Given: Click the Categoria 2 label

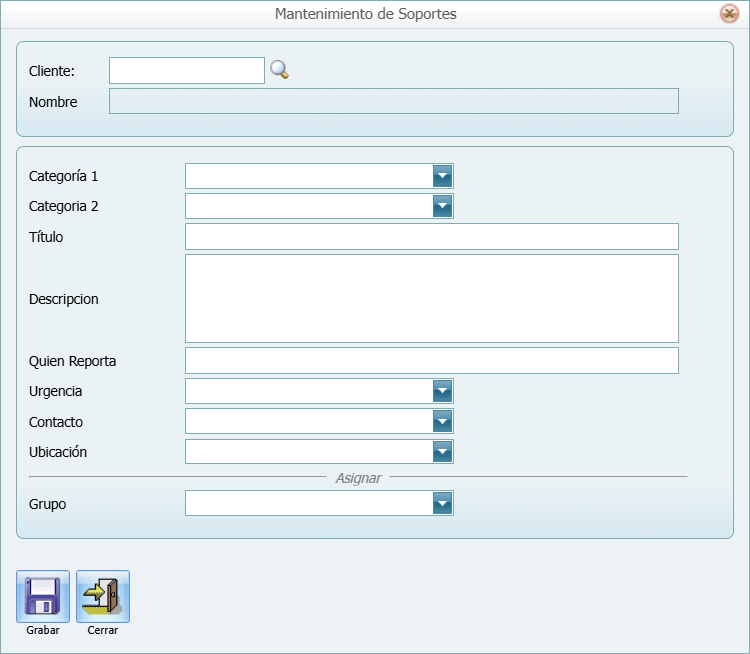Looking at the screenshot, I should (x=64, y=206).
